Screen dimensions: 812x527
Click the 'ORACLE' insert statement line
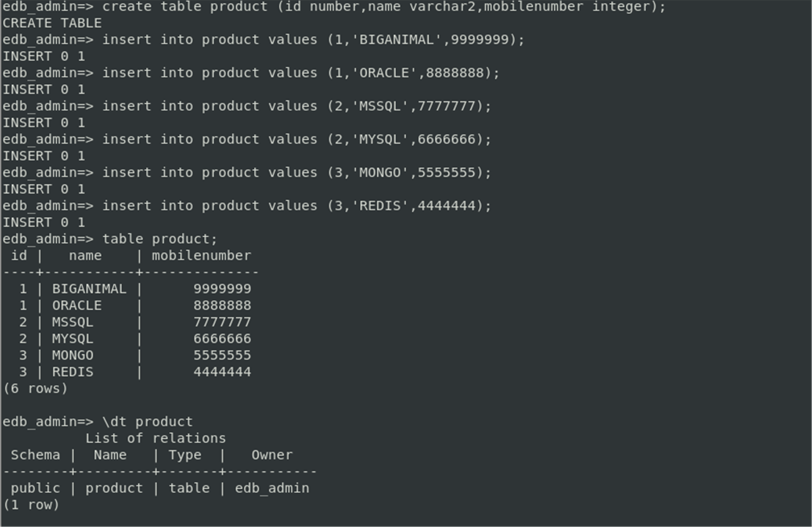251,73
